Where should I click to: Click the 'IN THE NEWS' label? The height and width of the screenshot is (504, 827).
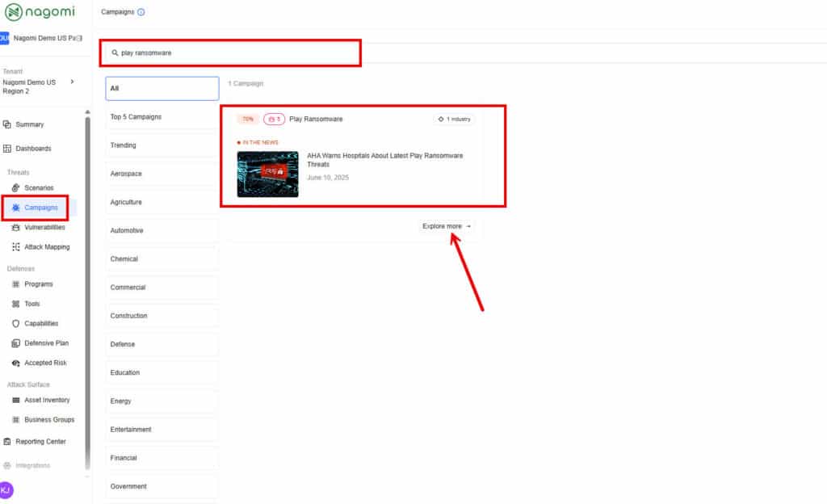point(260,142)
